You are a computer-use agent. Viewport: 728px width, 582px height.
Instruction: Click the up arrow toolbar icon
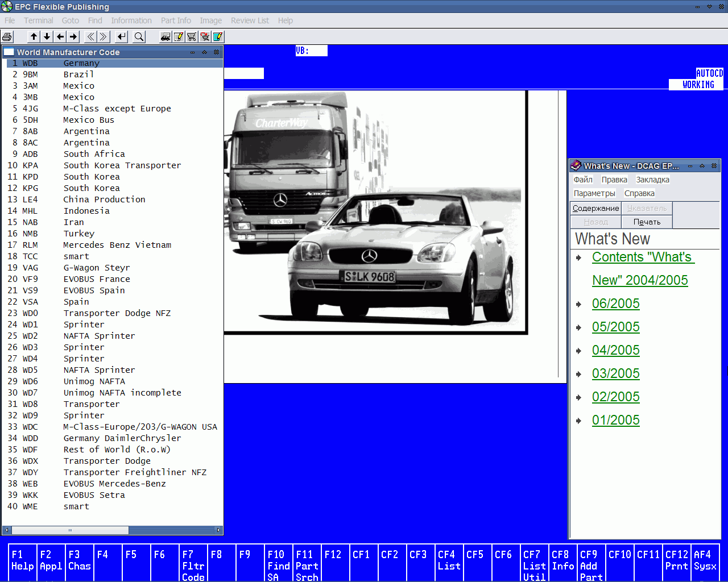34,37
